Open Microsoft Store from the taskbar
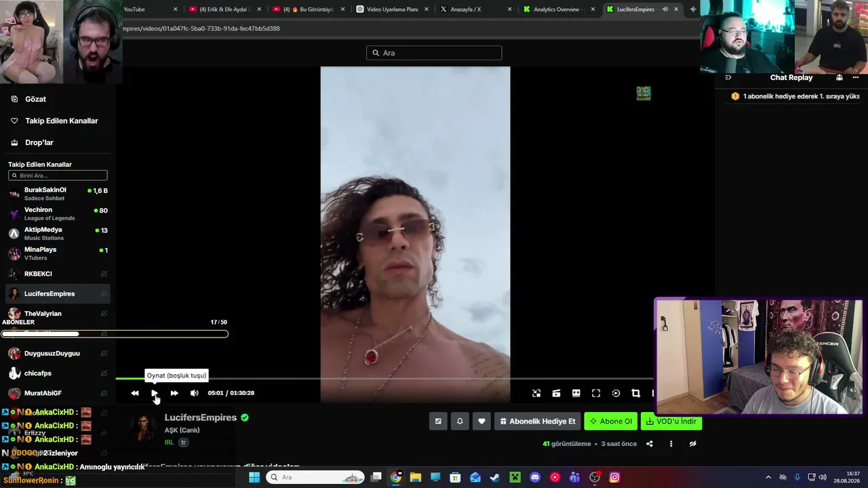The width and height of the screenshot is (868, 488). click(456, 477)
